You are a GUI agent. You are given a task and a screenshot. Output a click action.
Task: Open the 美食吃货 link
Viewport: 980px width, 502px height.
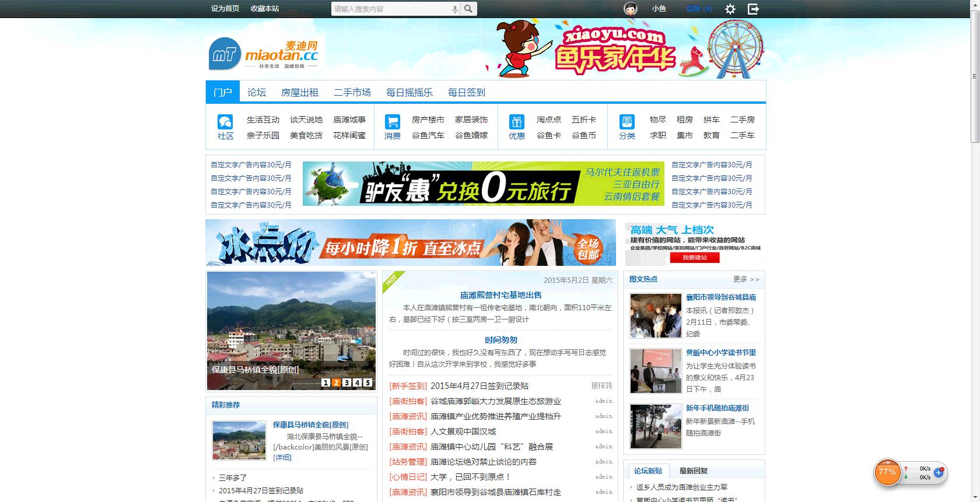tap(306, 135)
